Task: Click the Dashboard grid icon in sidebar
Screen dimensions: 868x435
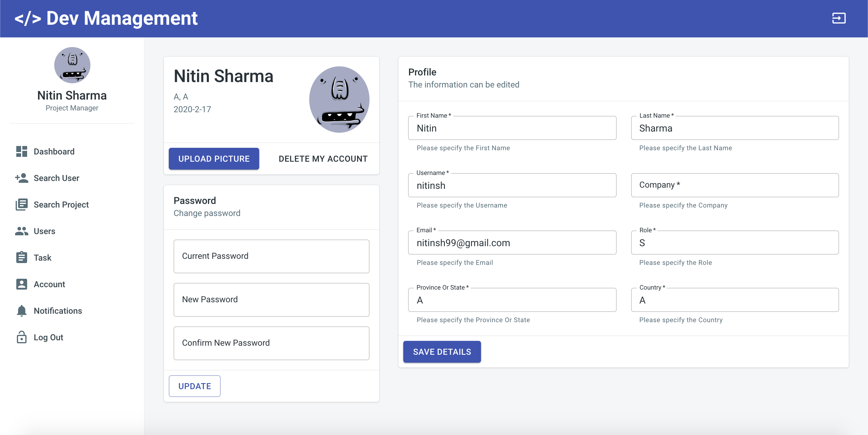Action: 22,151
